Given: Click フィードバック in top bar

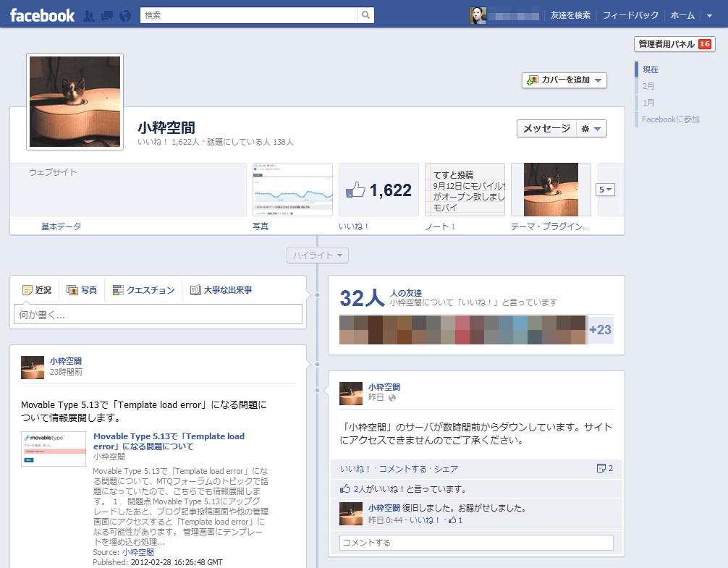Looking at the screenshot, I should tap(630, 15).
